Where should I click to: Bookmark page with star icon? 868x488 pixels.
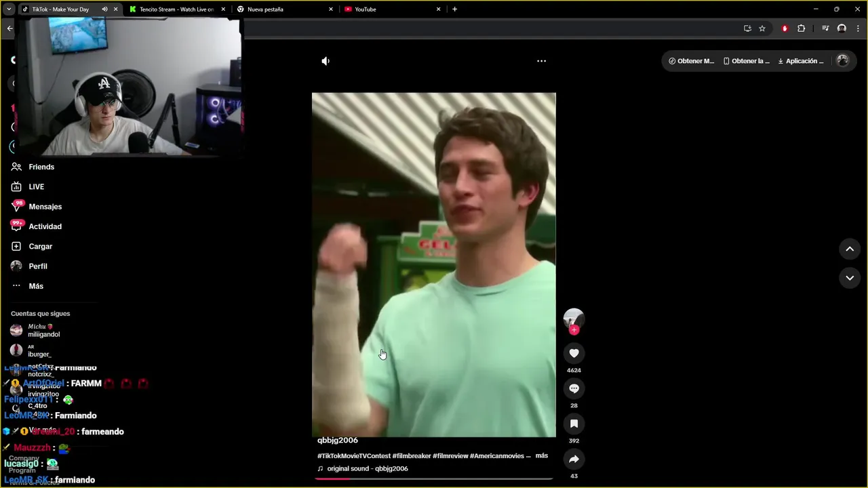pos(762,28)
